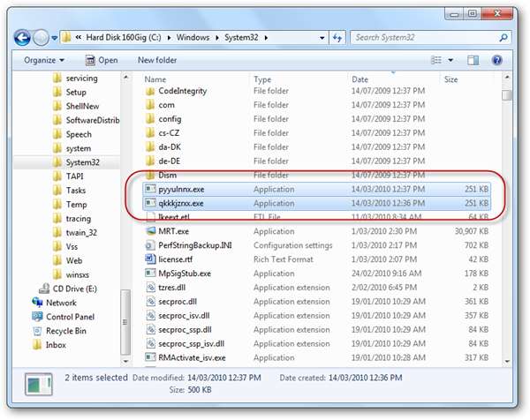Select Windows in the address breadcrumb

pyautogui.click(x=193, y=37)
